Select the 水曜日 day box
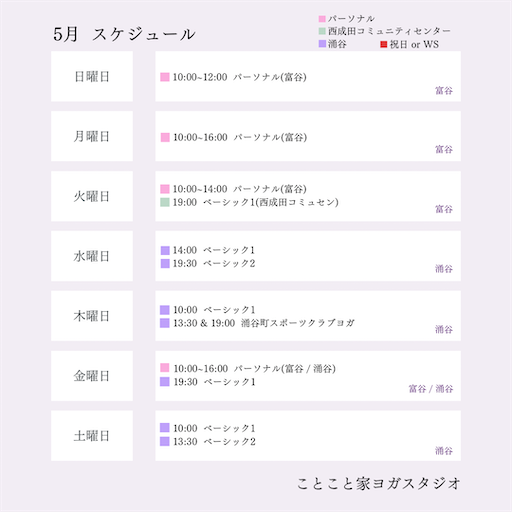Image resolution: width=512 pixels, height=512 pixels. click(x=92, y=256)
